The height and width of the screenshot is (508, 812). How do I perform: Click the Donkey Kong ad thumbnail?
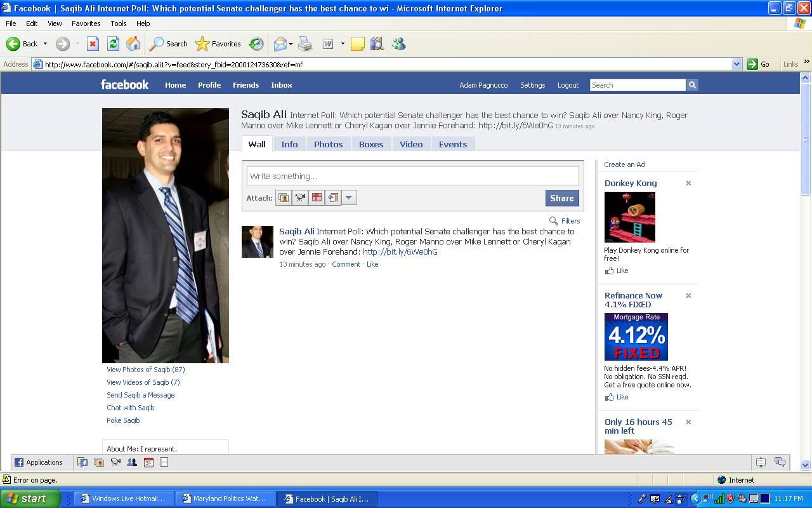(x=630, y=217)
